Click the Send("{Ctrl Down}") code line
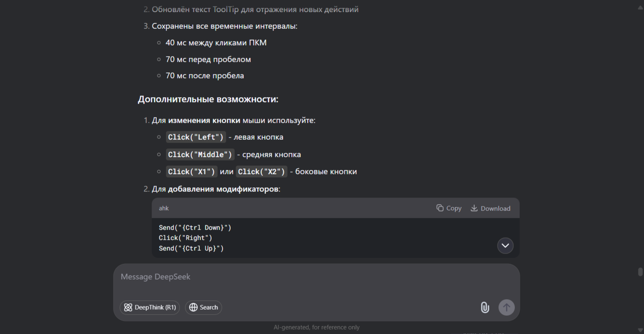Screen dimensions: 644x334 pos(195,228)
